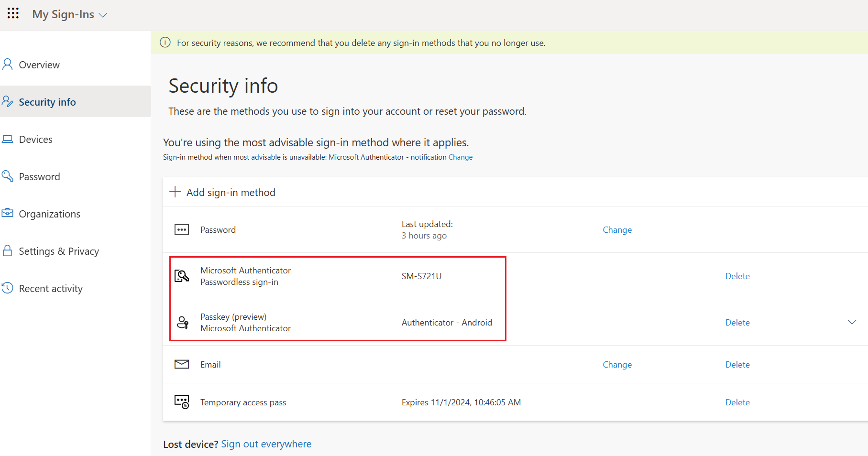The image size is (868, 456).
Task: Click the Email envelope icon
Action: 182,364
